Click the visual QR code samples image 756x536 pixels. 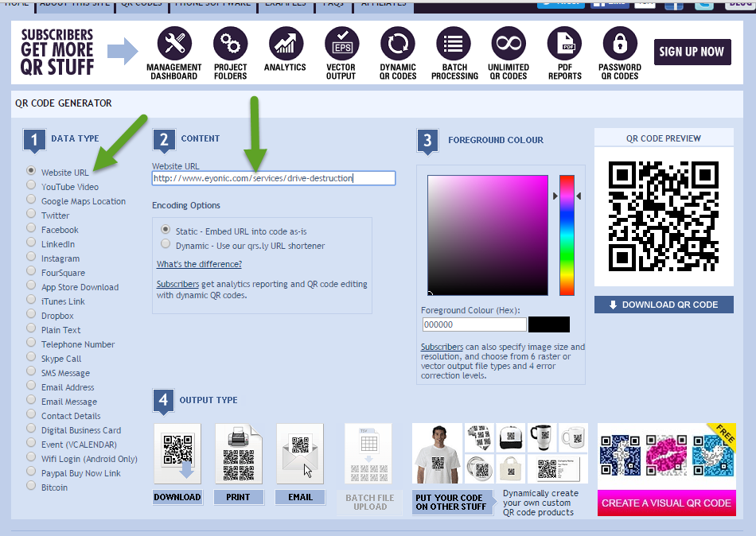click(x=666, y=456)
